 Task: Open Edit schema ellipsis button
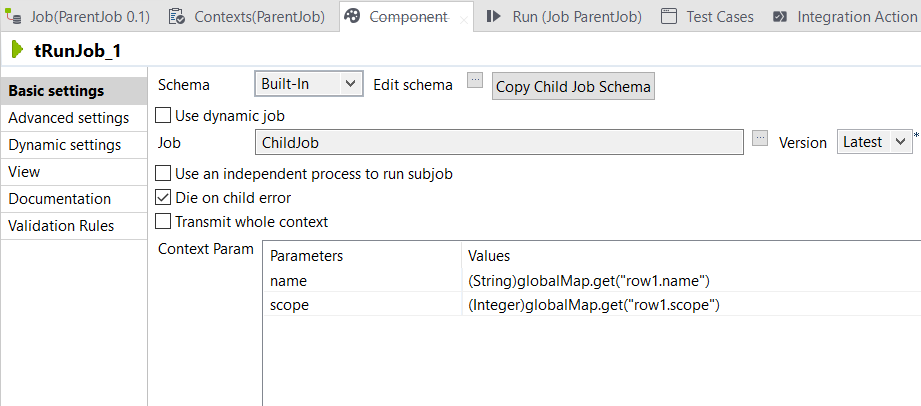pos(475,81)
